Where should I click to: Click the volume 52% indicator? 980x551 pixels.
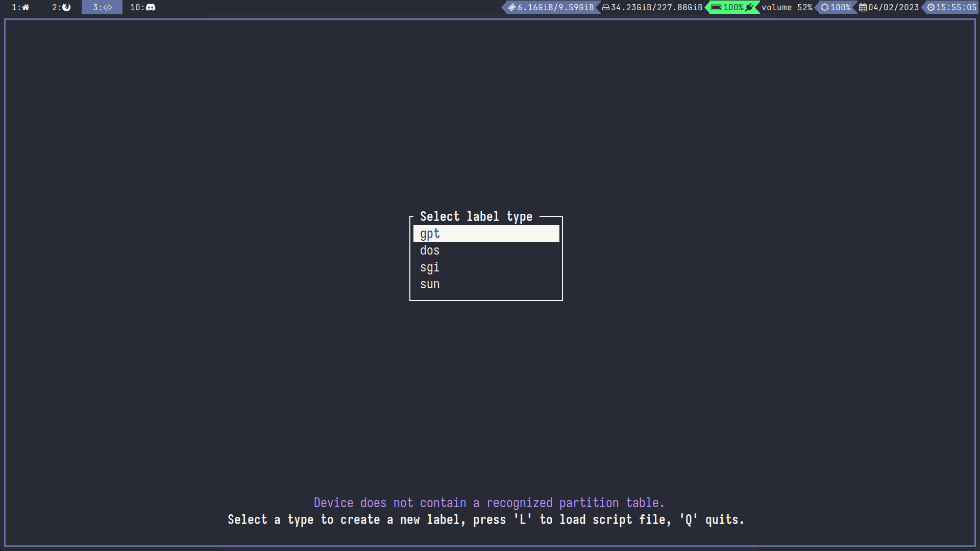point(787,7)
